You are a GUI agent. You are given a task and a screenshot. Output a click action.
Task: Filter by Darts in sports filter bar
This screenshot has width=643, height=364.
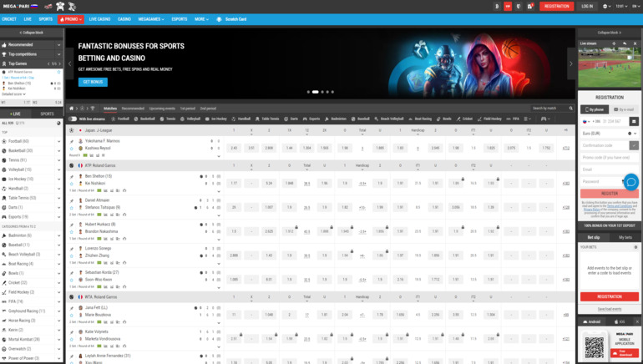[x=291, y=119]
